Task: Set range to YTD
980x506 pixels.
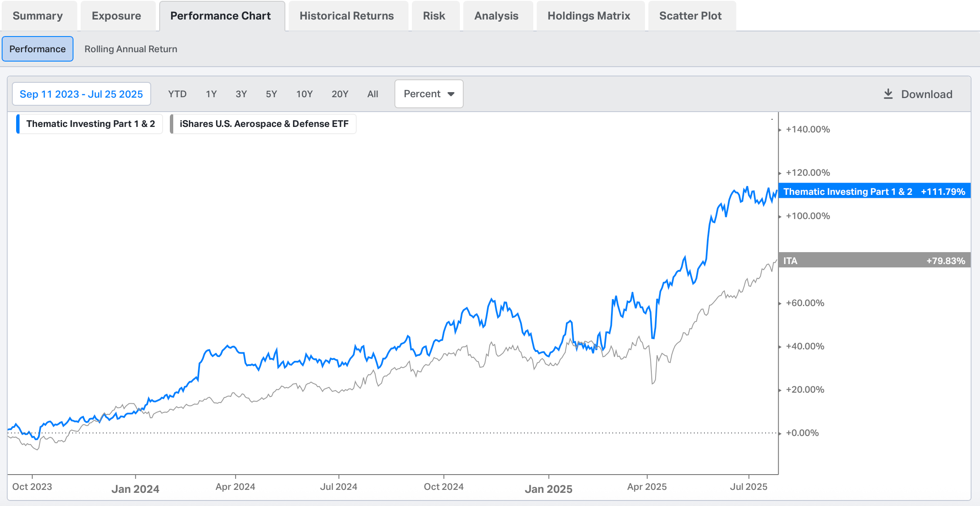Action: (177, 94)
